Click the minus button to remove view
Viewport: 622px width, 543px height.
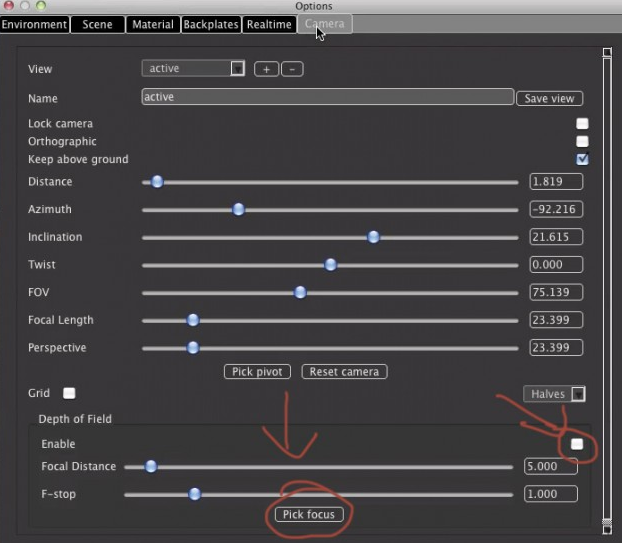point(291,69)
